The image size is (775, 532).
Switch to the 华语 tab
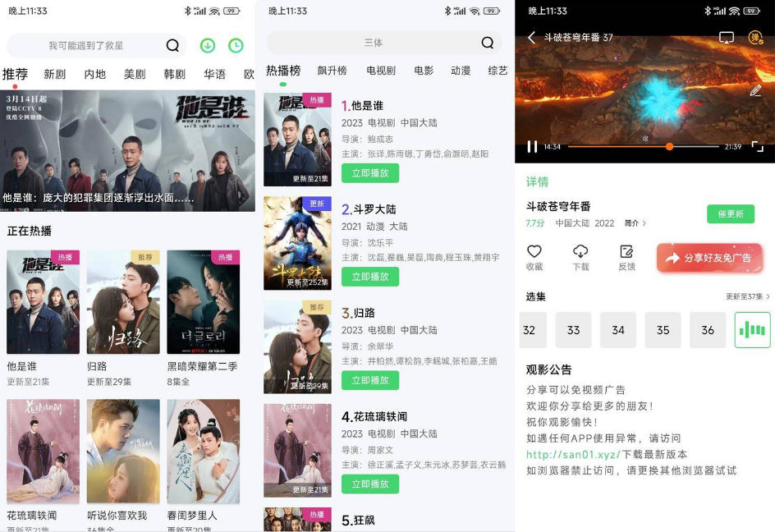click(215, 74)
